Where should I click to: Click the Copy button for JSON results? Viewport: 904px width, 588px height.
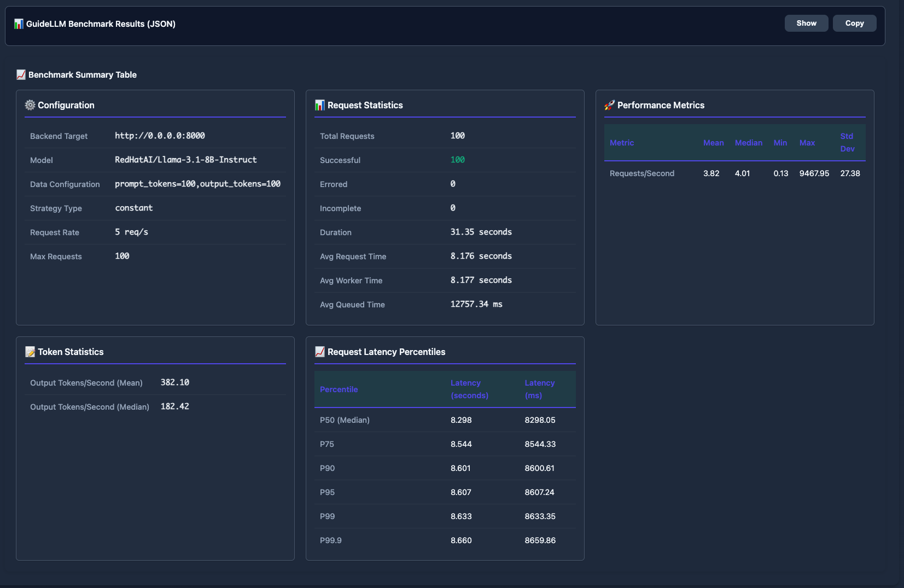[854, 24]
